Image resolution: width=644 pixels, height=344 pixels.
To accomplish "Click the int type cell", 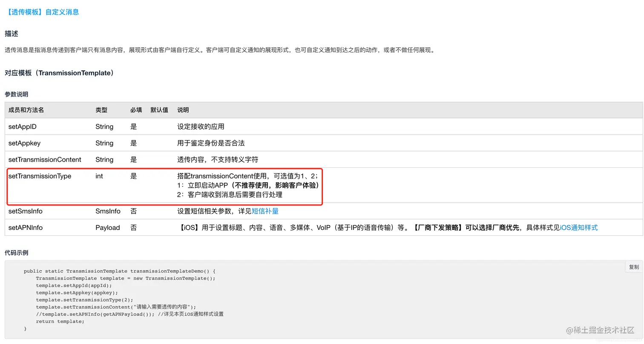I will (x=99, y=176).
